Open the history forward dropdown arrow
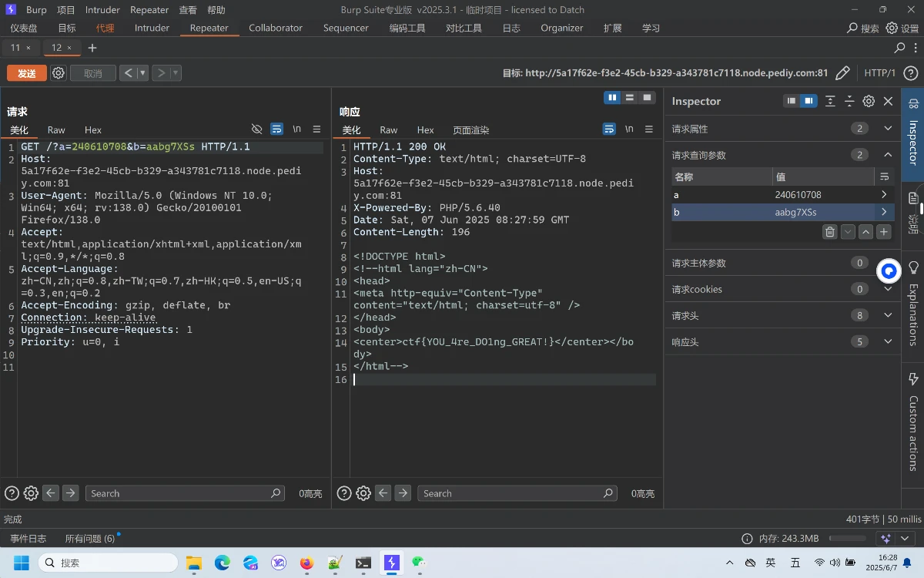 tap(176, 73)
